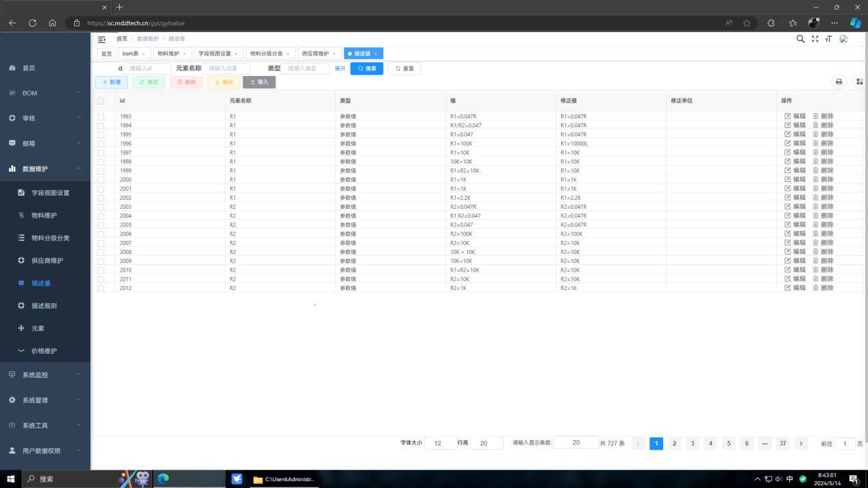Image resolution: width=868 pixels, height=488 pixels.
Task: Open header search magnifier icon
Action: pos(800,39)
